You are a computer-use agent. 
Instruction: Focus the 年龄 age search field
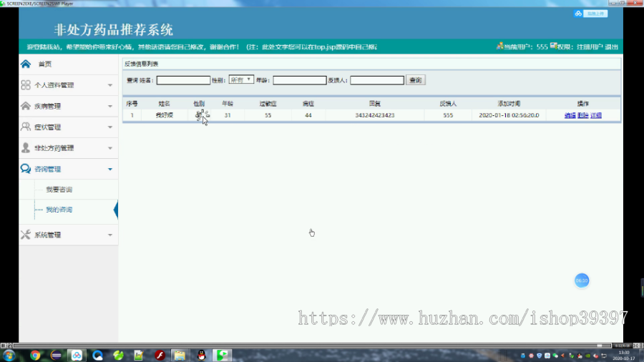click(x=299, y=80)
